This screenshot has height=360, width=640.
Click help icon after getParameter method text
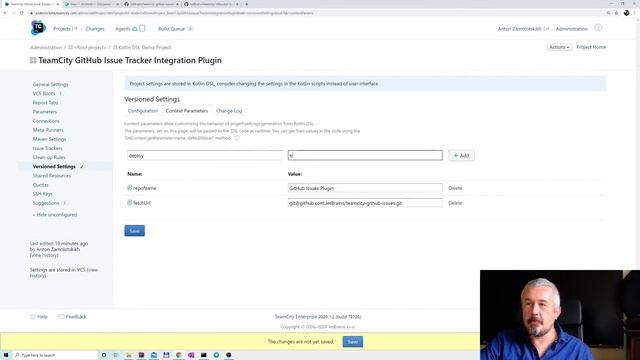click(x=237, y=138)
